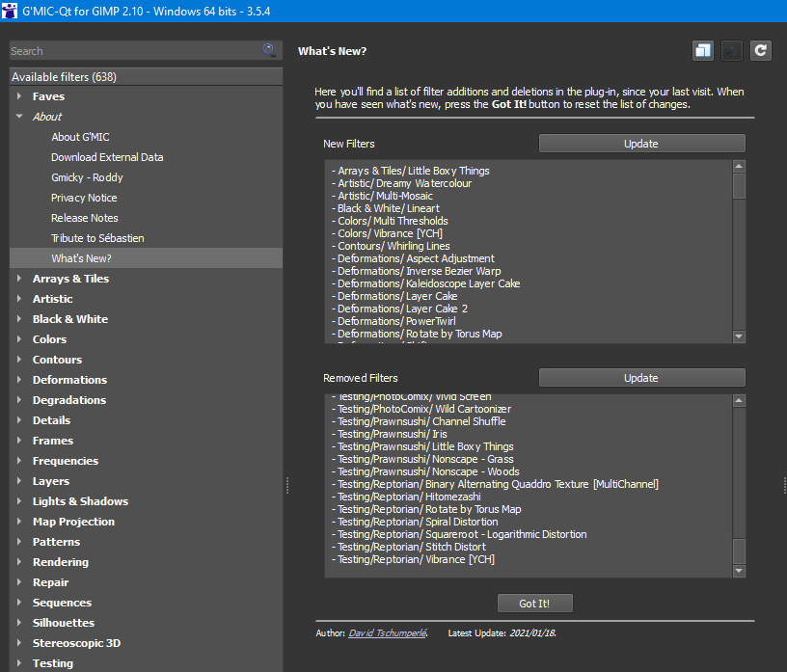Expand the Details category arrow
The image size is (787, 672).
point(19,419)
